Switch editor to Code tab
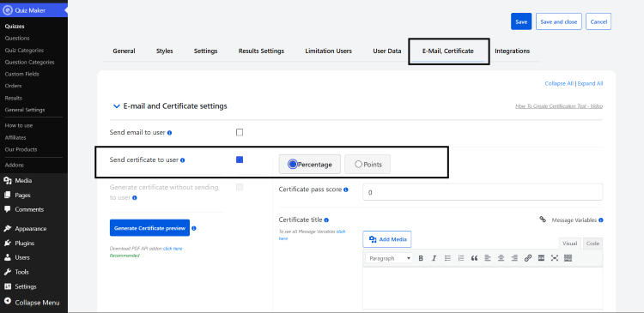 (x=592, y=244)
